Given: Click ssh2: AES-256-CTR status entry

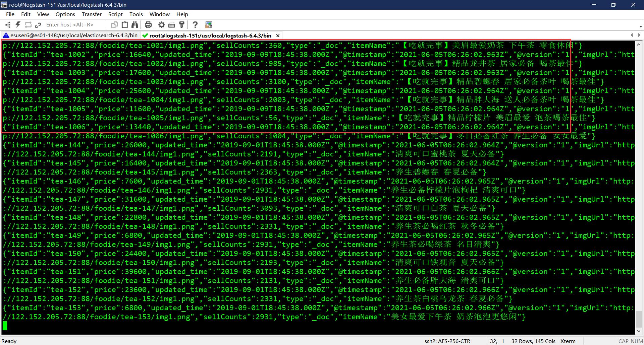Looking at the screenshot, I should (x=447, y=341).
